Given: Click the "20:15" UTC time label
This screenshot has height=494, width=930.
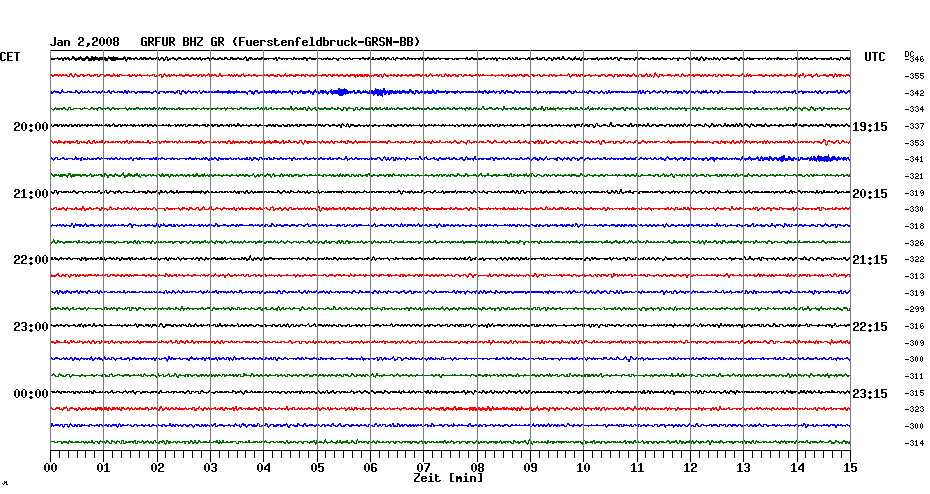Looking at the screenshot, I should (870, 194).
